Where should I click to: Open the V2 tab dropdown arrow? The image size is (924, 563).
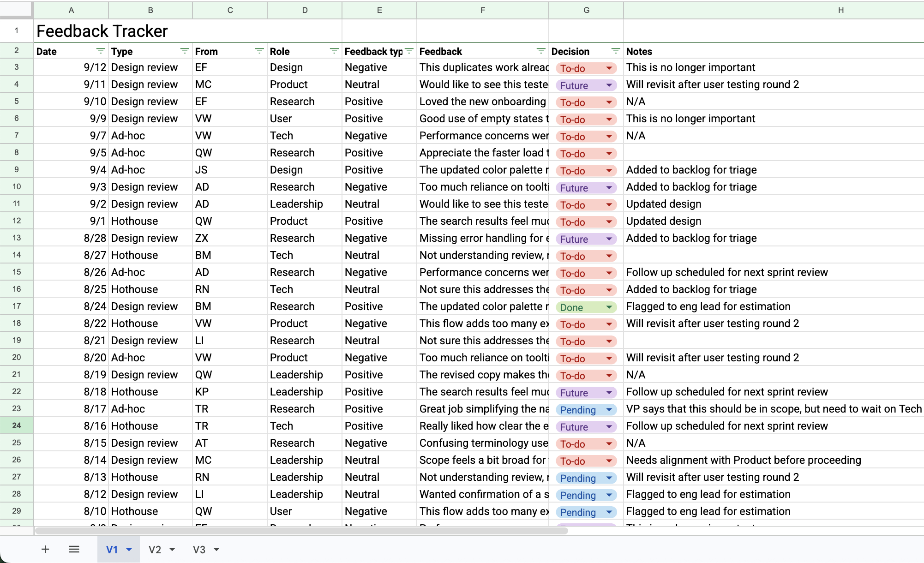(x=172, y=550)
